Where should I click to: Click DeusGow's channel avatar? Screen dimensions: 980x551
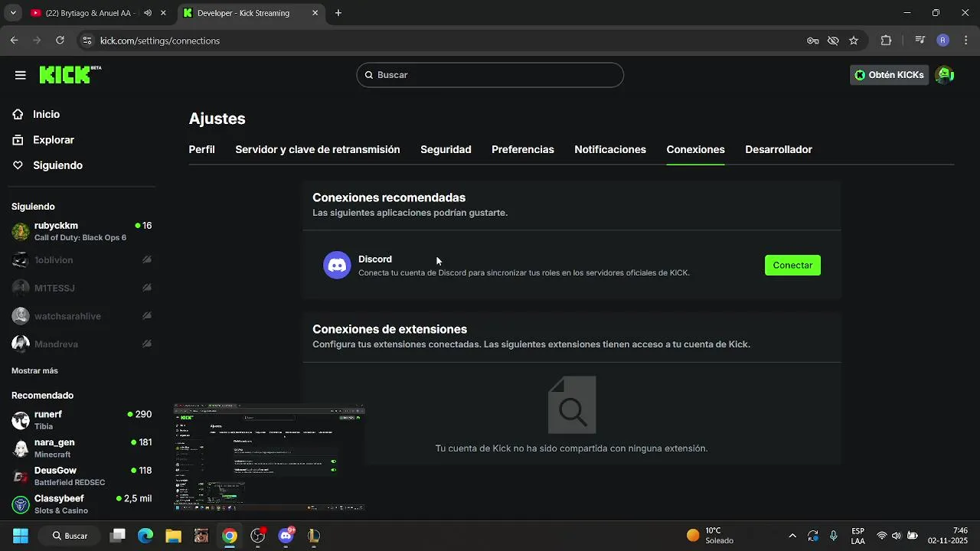coord(21,476)
